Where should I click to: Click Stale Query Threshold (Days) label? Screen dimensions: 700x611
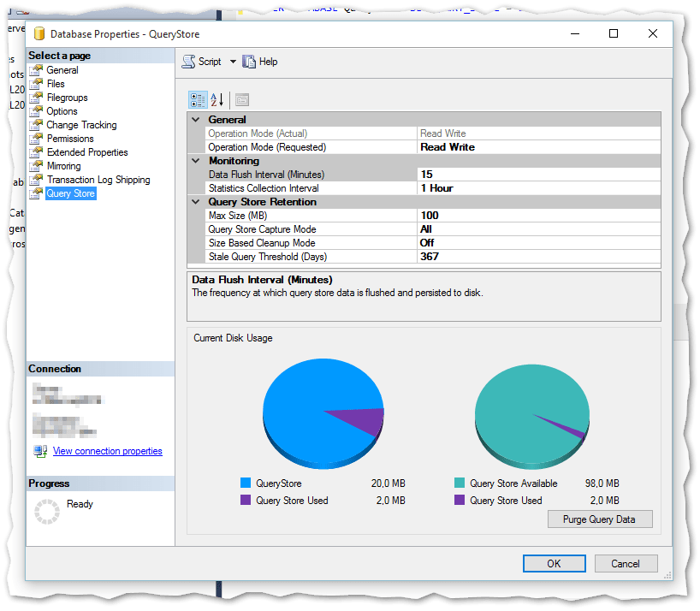[x=268, y=257]
